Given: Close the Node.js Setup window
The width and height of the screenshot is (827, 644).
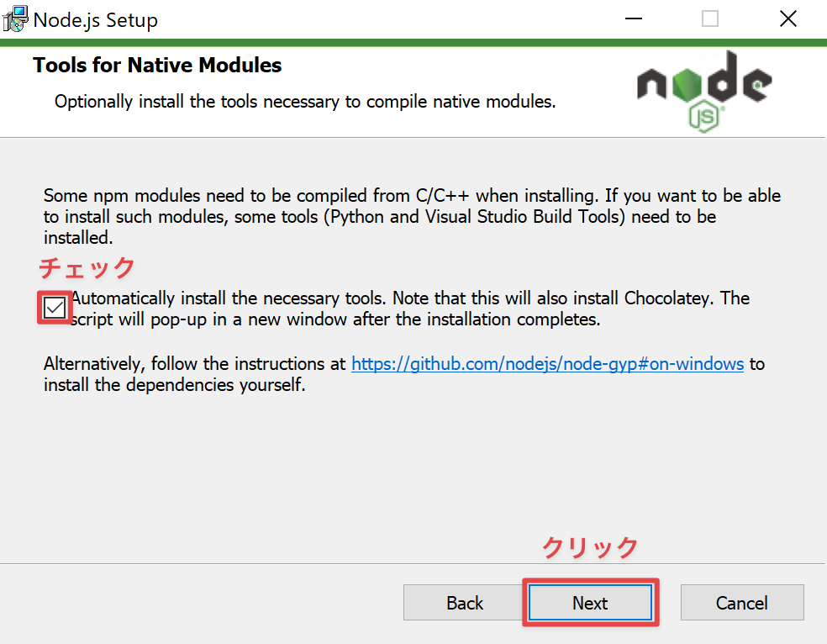Looking at the screenshot, I should pos(787,19).
